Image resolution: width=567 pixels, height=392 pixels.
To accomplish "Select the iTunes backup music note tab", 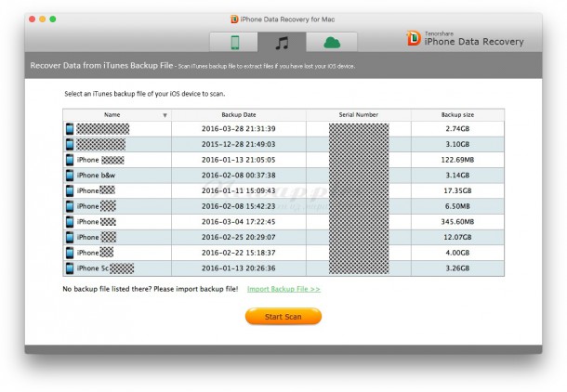I will coord(282,42).
